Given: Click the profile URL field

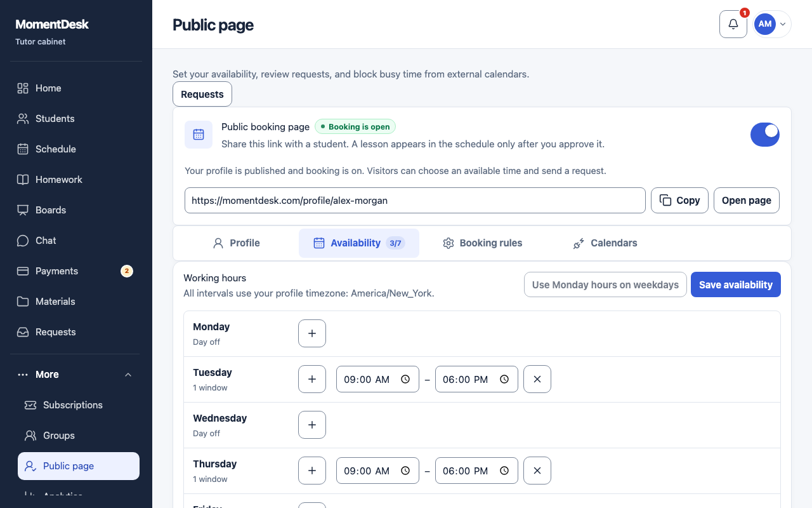Looking at the screenshot, I should (x=415, y=200).
